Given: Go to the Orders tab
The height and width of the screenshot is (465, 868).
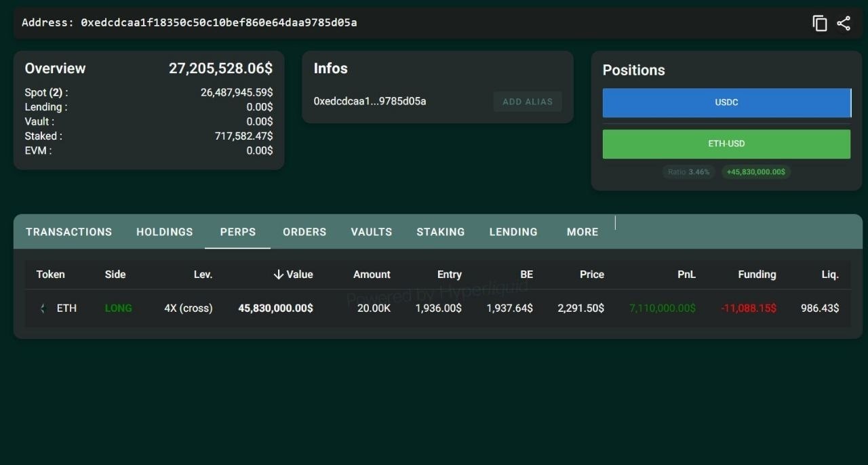Looking at the screenshot, I should [304, 232].
